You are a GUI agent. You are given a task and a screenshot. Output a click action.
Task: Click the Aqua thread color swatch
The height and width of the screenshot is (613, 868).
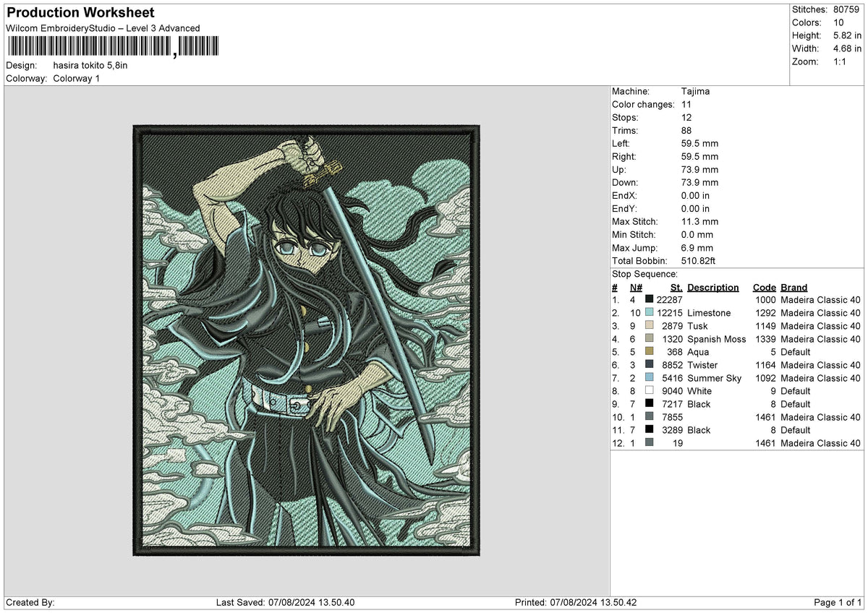[649, 351]
